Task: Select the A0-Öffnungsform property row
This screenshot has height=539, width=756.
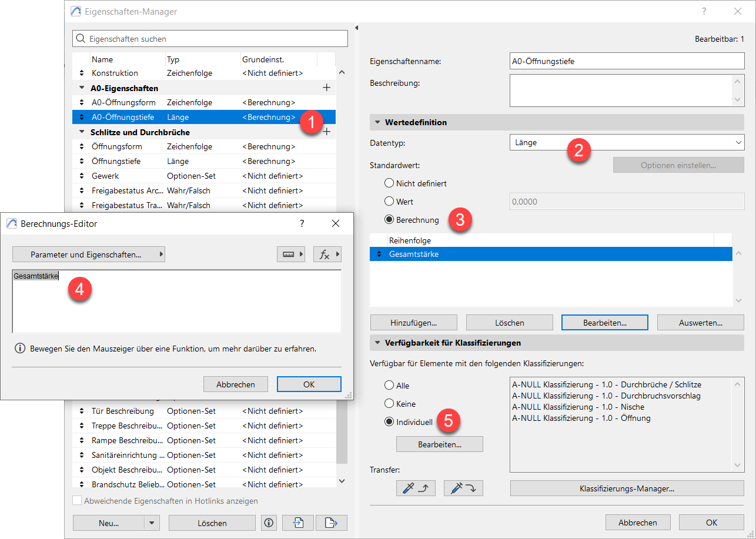Action: coord(204,102)
